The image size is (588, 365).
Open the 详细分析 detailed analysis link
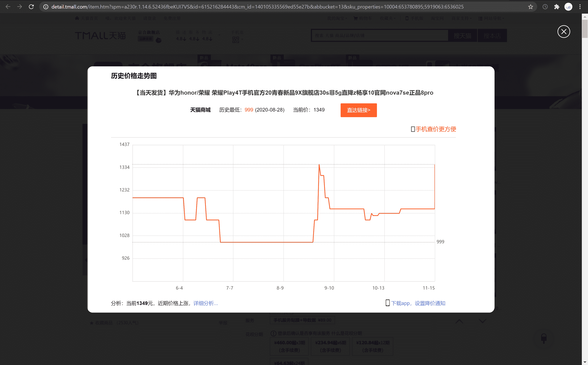coord(206,303)
